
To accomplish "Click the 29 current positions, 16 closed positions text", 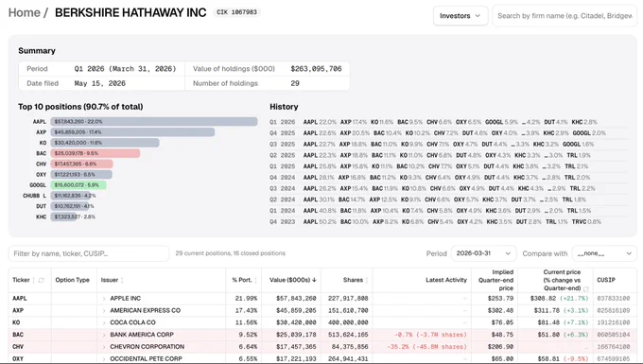I will tap(230, 253).
